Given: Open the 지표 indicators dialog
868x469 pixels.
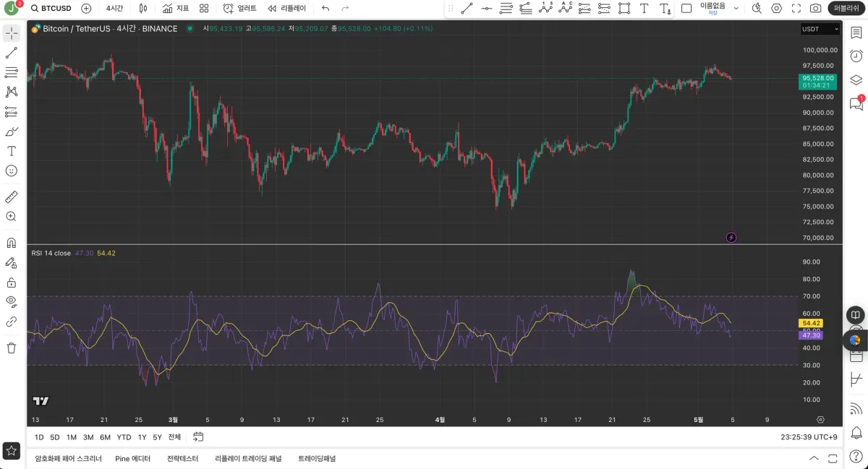Looking at the screenshot, I should click(176, 9).
